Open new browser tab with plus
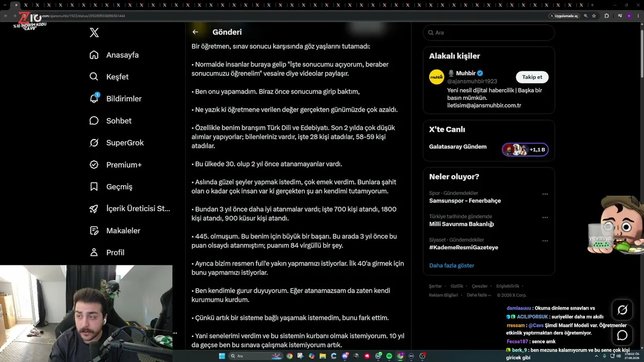644x362 pixels. click(592, 5)
